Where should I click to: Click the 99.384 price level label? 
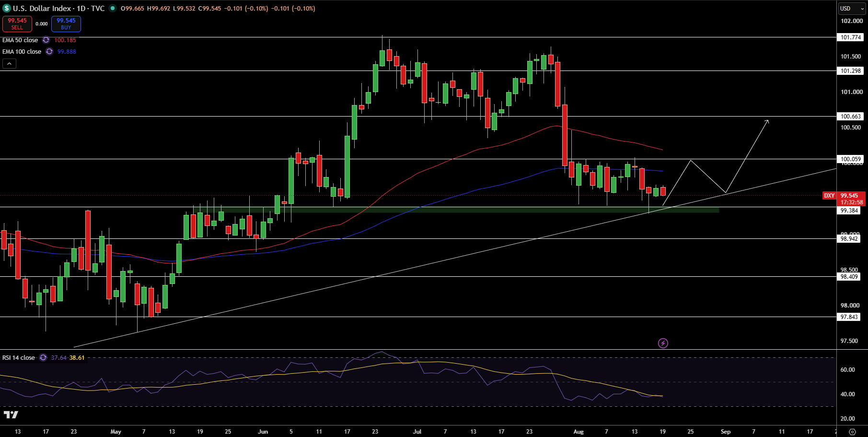coord(849,211)
